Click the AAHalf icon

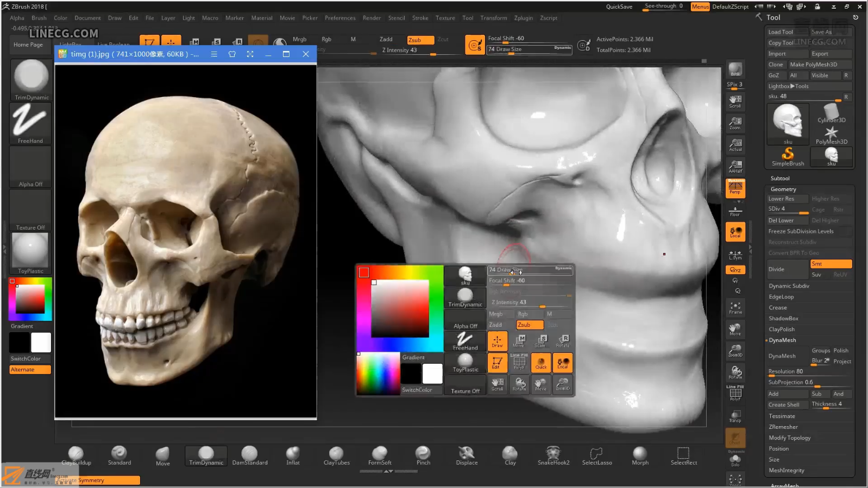coord(735,167)
